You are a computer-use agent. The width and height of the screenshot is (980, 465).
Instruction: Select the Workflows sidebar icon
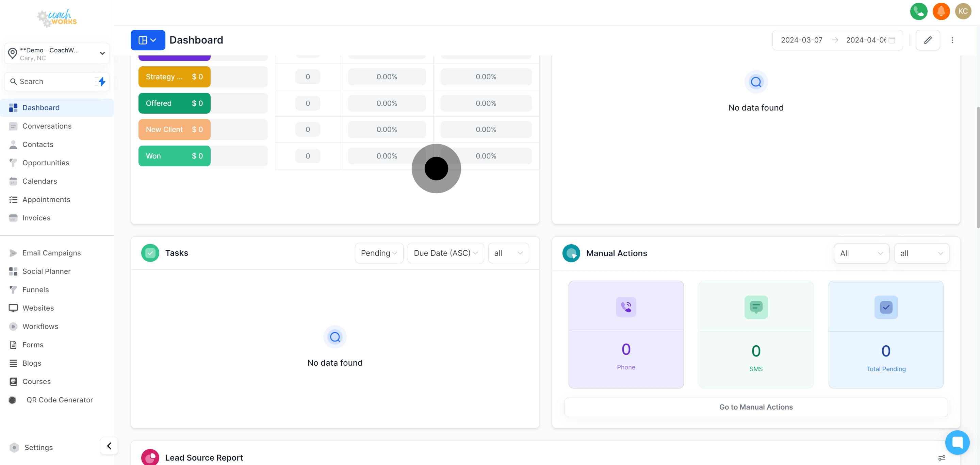click(x=13, y=326)
